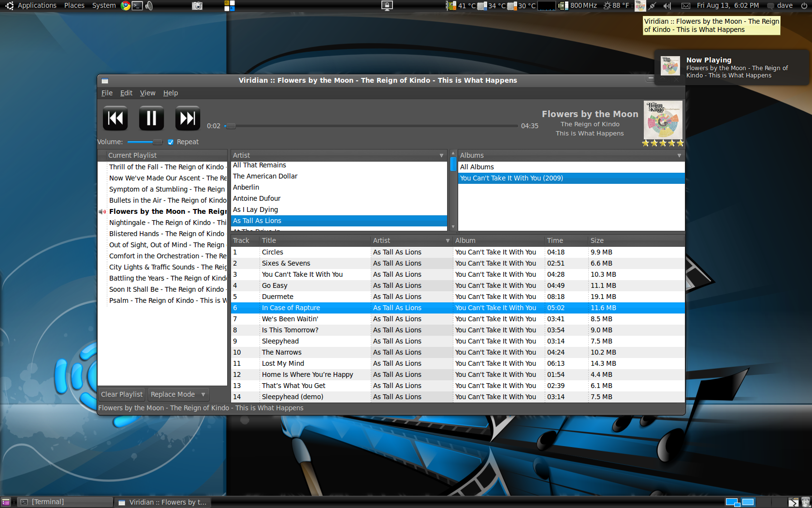812x508 pixels.
Task: Select track Is This Tomorrow?
Action: (458, 330)
